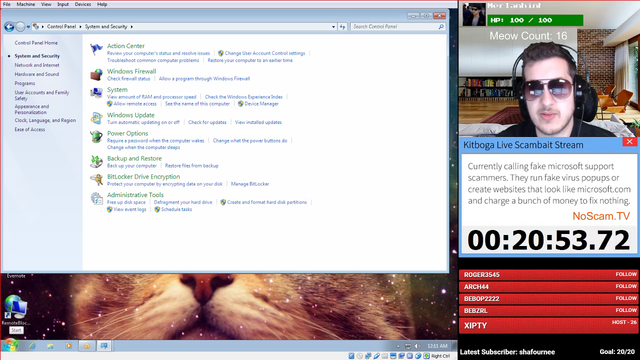Screen dimensions: 640x360
Task: Open Ease of Access category
Action: [x=30, y=129]
